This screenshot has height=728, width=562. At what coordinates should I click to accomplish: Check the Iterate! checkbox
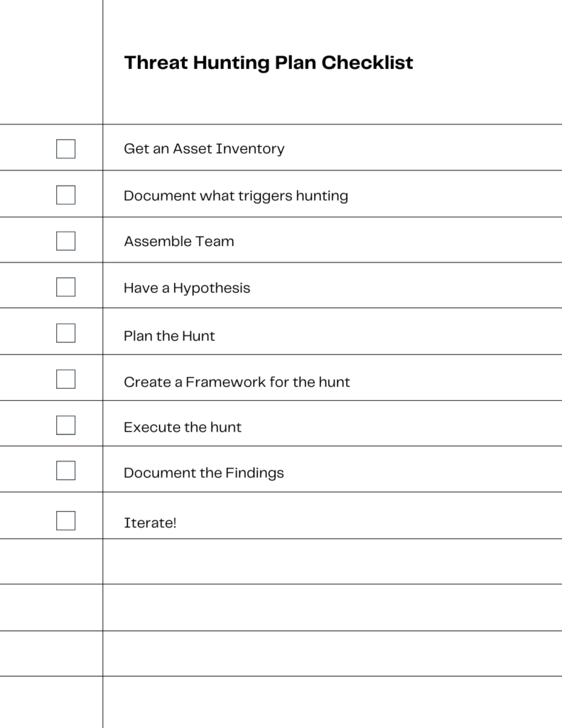pyautogui.click(x=66, y=520)
